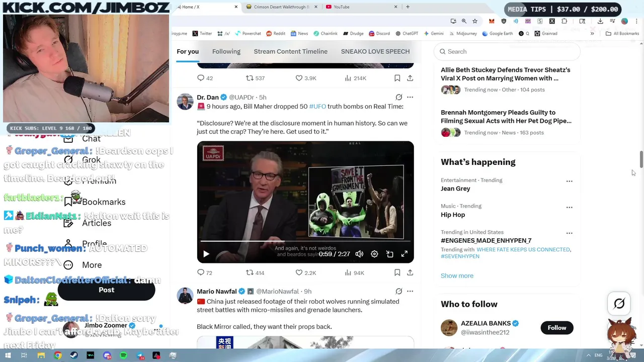
Task: Open the Brennah Montgomery trending news story
Action: point(506,117)
